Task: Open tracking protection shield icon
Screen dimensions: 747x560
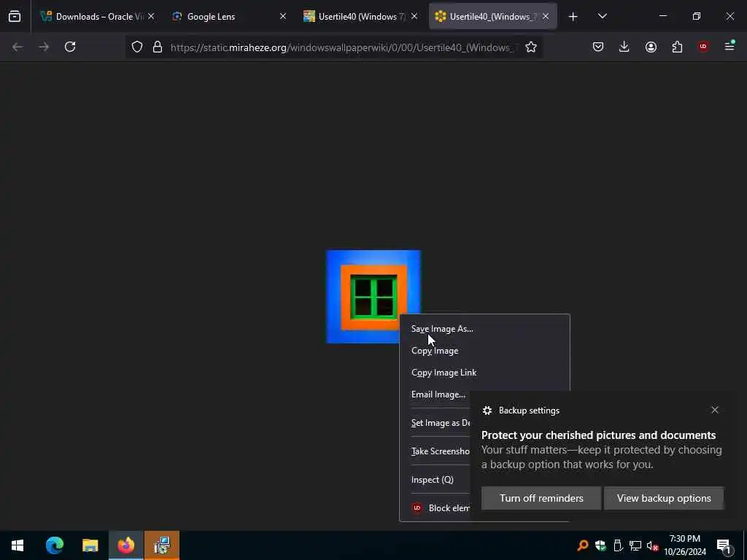Action: (137, 47)
